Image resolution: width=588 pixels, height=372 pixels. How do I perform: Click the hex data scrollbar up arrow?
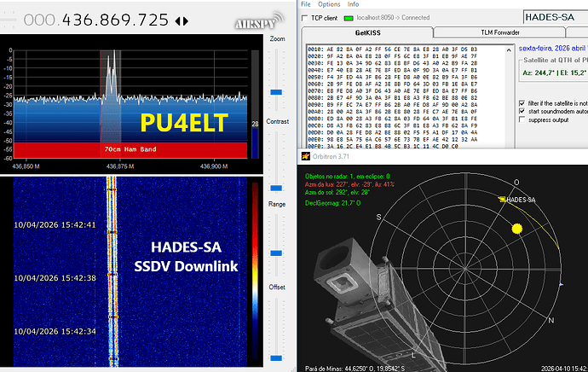tap(510, 47)
